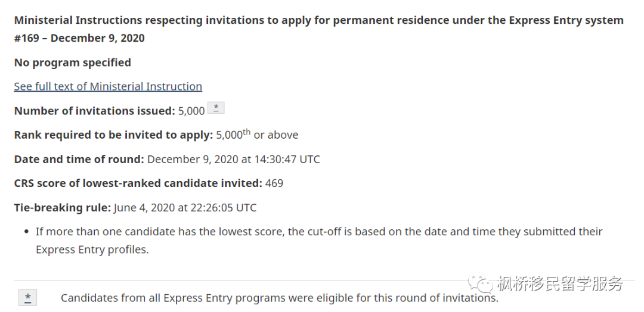
Task: Click the 枫桥移民留学服务 watermark text
Action: click(x=560, y=283)
